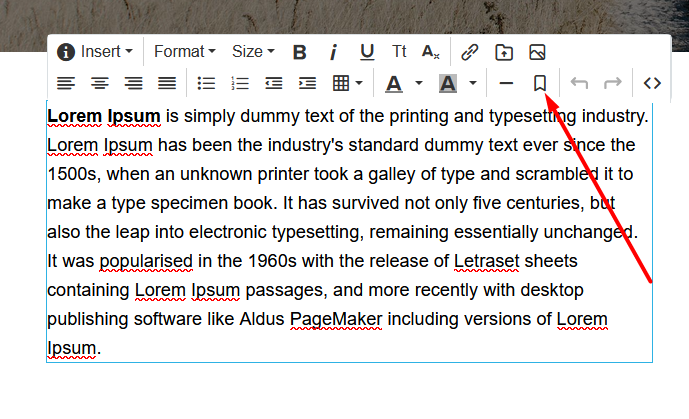Click the word "popularised" in the text
This screenshot has height=419, width=689.
click(146, 261)
